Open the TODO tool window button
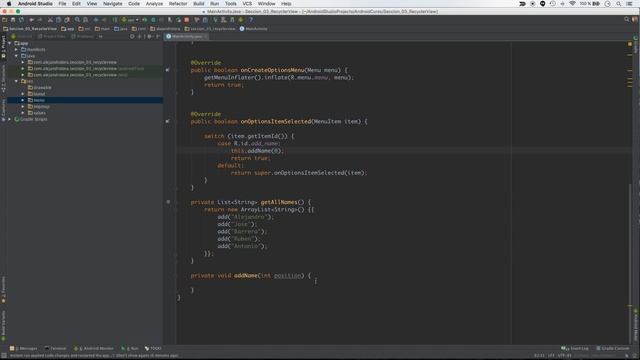640x360 pixels. click(153, 349)
